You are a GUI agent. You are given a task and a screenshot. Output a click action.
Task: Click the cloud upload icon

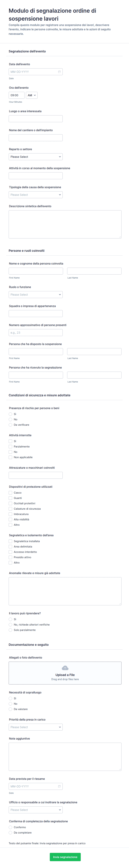(65, 668)
